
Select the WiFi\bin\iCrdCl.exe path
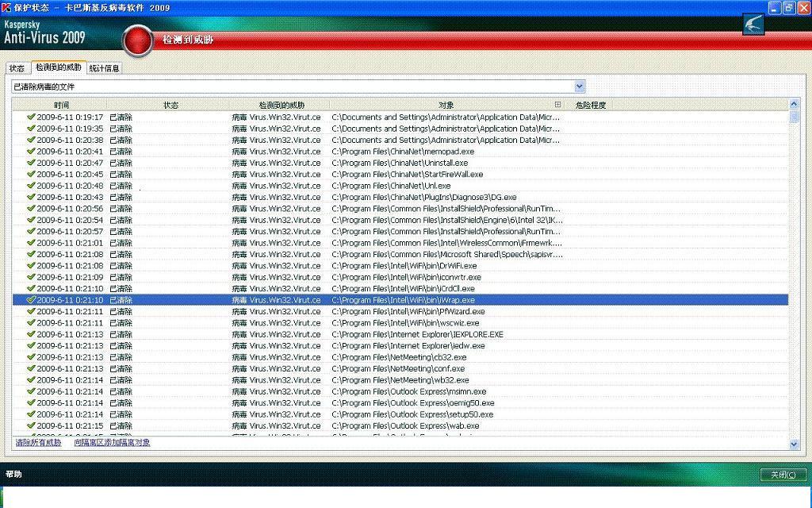[404, 288]
